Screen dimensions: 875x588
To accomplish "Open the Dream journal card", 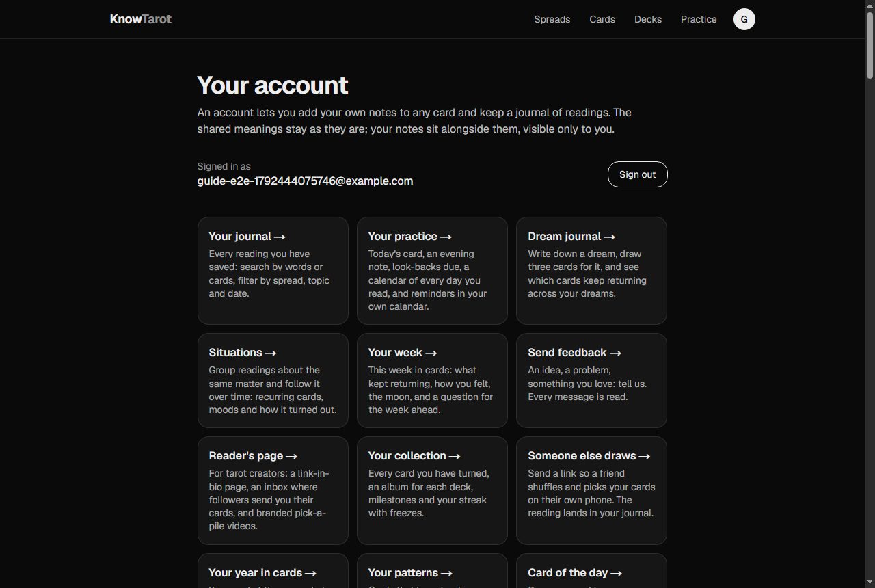I will point(591,271).
